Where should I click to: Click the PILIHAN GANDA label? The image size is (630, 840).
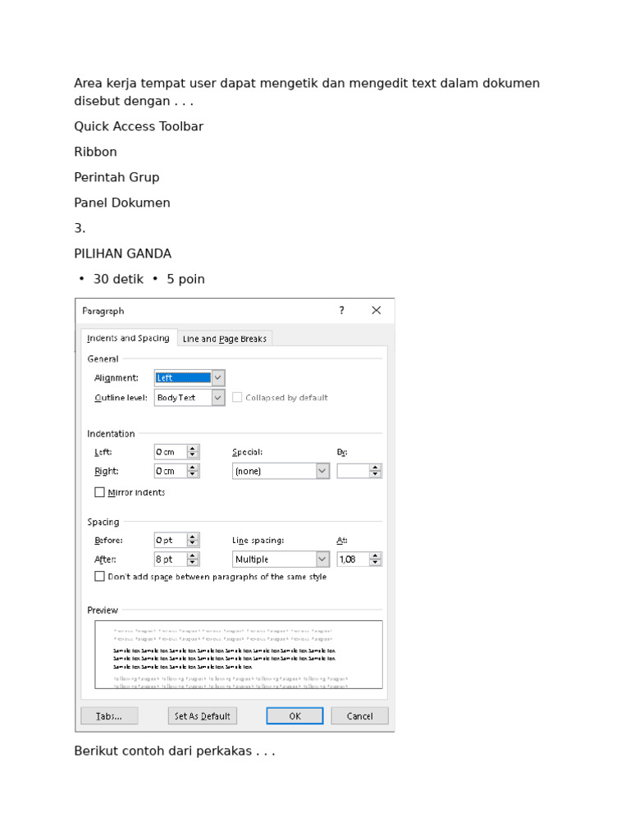[123, 253]
